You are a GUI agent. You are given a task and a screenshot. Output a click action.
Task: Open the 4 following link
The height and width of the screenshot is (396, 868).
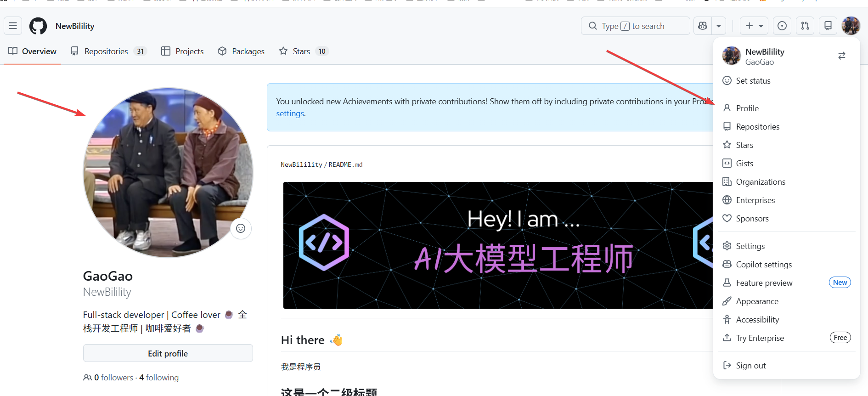point(159,377)
